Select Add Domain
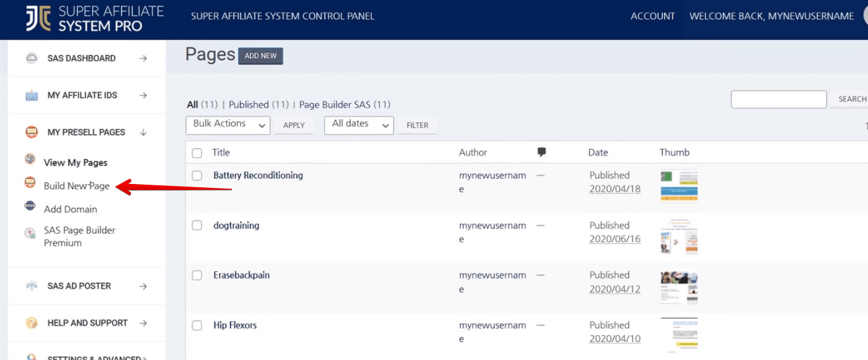The image size is (868, 360). point(70,209)
